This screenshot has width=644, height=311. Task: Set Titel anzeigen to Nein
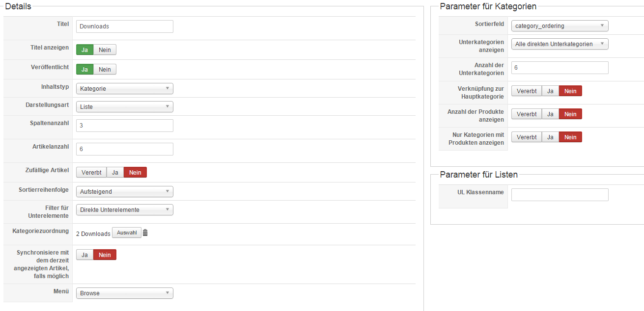105,50
